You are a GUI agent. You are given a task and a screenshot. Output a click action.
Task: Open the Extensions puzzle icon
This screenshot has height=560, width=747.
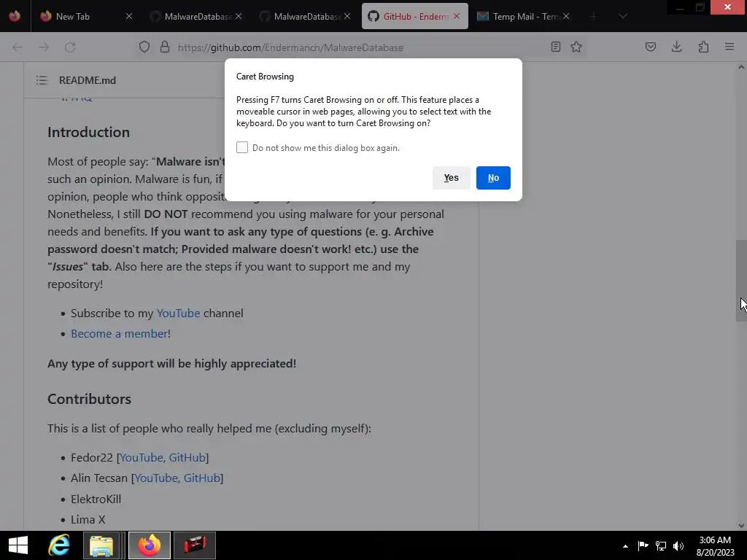(x=703, y=47)
